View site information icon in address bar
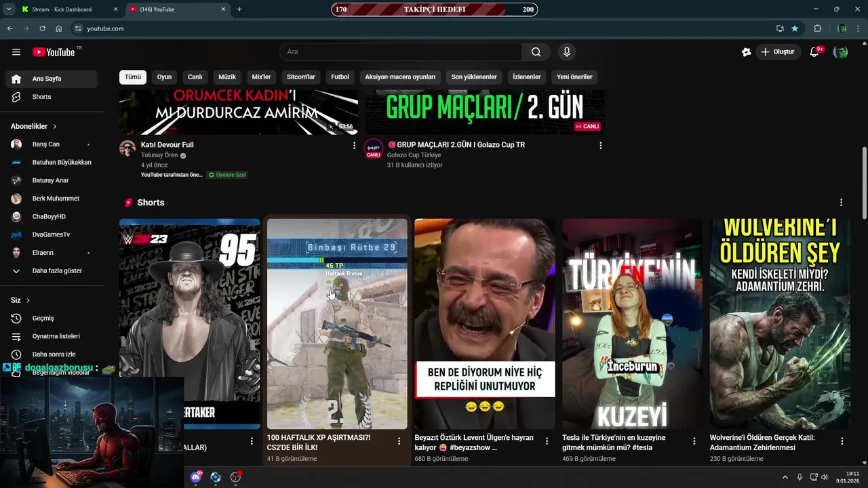868x488 pixels. [x=78, y=28]
